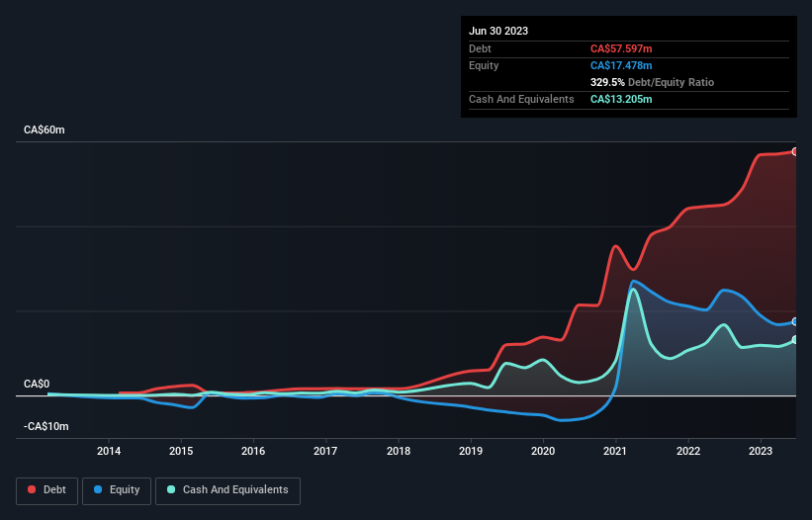812x520 pixels.
Task: Click the blue Equity legend dot
Action: tap(98, 489)
